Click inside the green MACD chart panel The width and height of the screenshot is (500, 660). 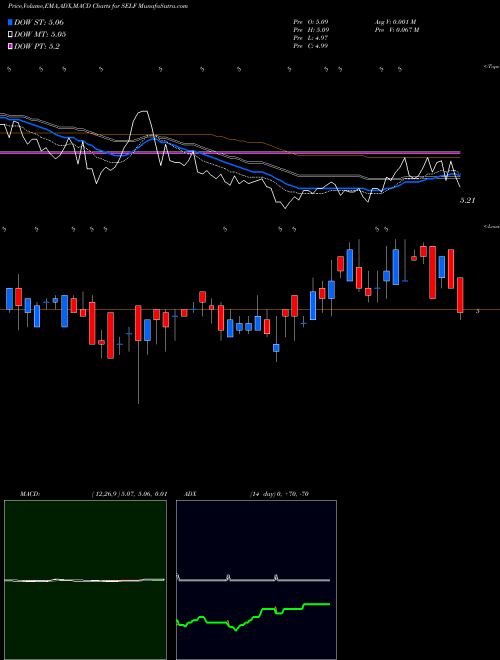coord(85,580)
